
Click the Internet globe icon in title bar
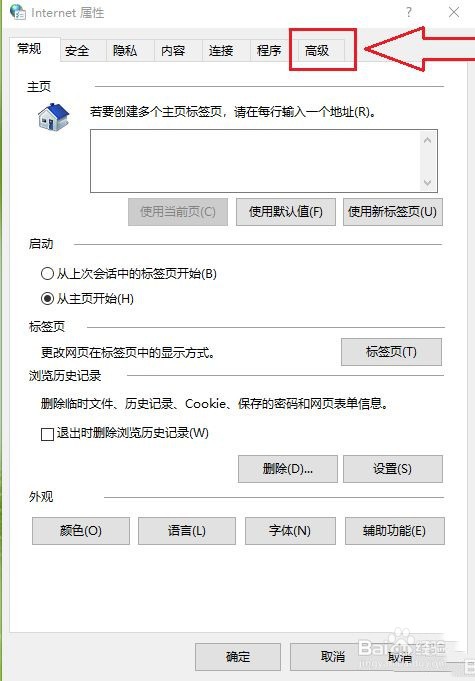18,12
